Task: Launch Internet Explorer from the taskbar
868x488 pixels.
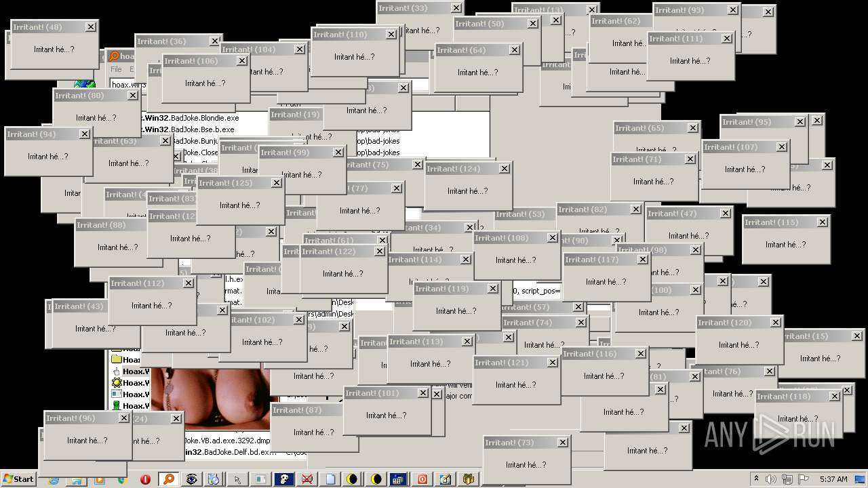Action: (x=54, y=482)
